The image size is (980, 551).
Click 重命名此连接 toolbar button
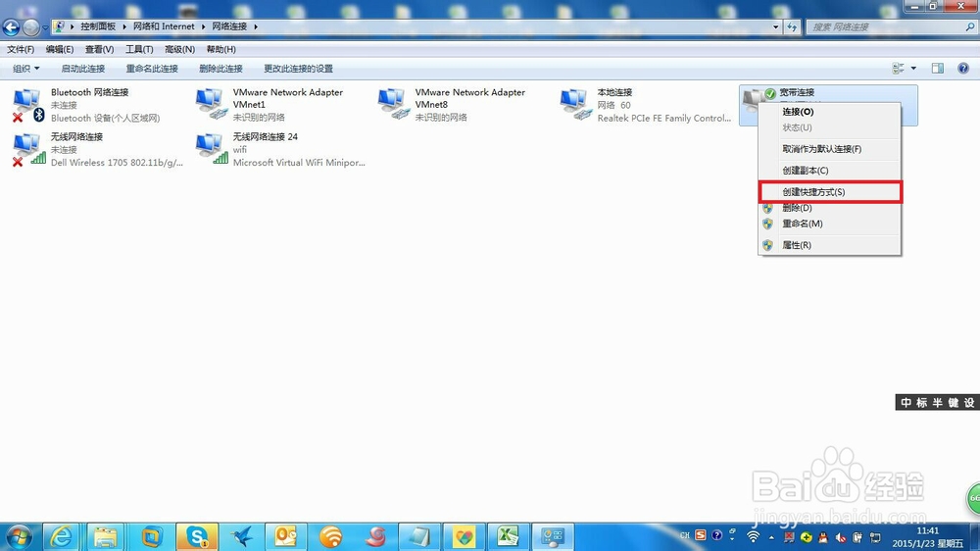(x=152, y=69)
